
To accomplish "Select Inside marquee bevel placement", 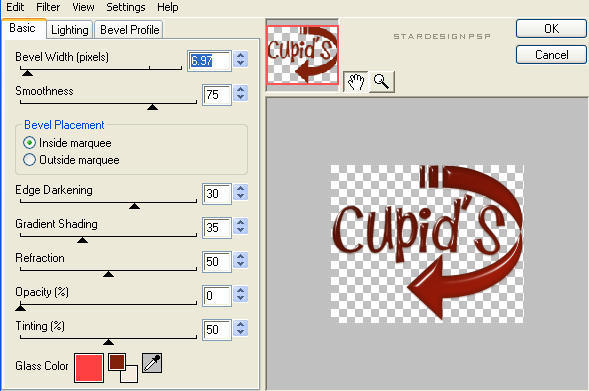I will tap(67, 143).
